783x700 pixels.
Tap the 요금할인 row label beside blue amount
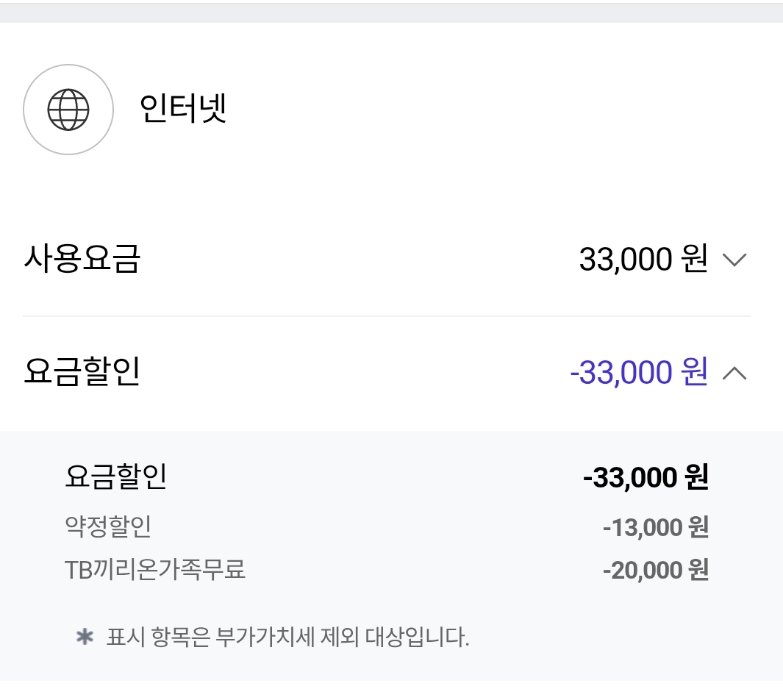82,372
